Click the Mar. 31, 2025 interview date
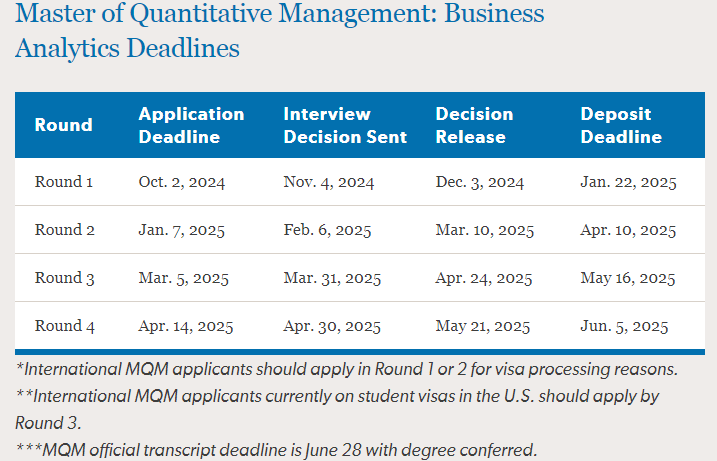The width and height of the screenshot is (717, 461). pyautogui.click(x=332, y=279)
